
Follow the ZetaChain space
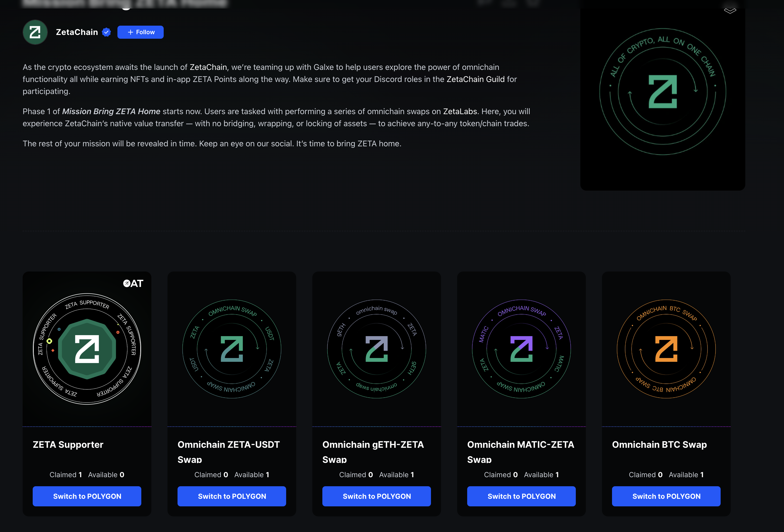coord(140,32)
